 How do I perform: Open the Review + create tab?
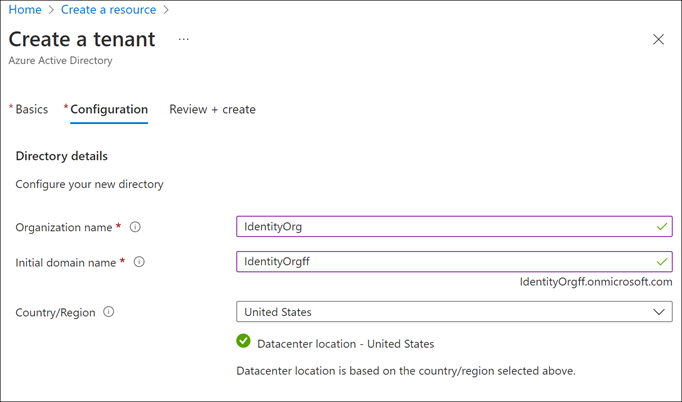(x=212, y=109)
